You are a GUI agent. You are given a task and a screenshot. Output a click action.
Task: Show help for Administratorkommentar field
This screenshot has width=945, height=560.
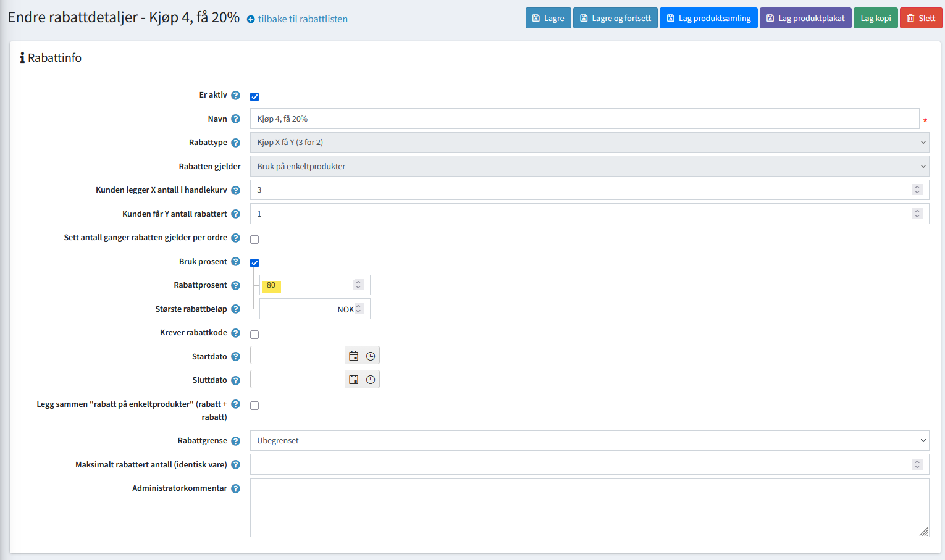235,488
